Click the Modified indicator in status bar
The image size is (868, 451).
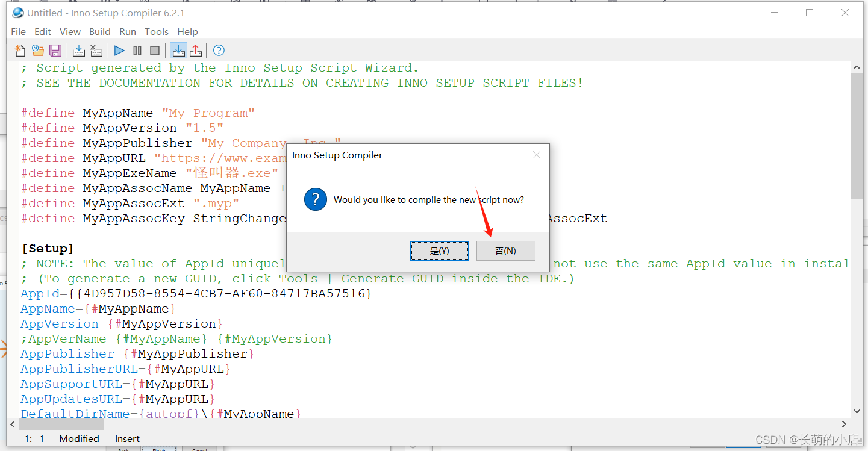coord(79,439)
